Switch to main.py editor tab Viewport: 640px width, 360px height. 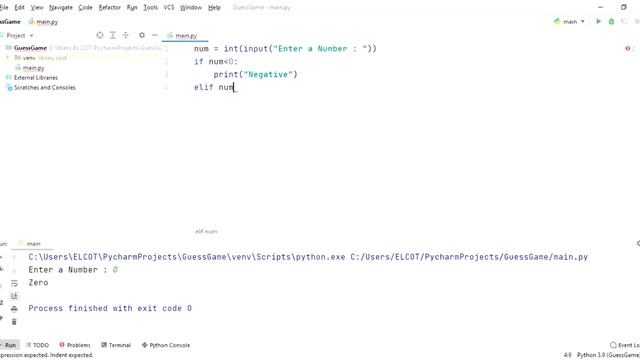[182, 36]
